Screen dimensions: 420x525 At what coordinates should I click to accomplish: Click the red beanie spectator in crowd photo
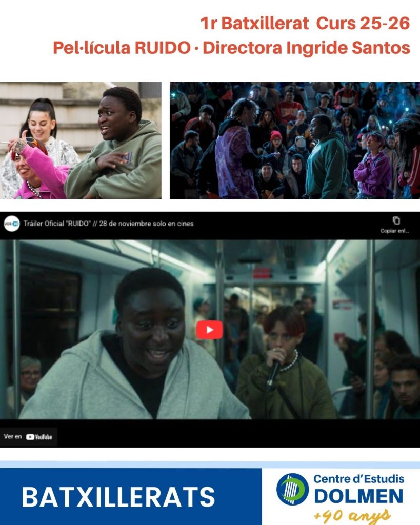276,136
